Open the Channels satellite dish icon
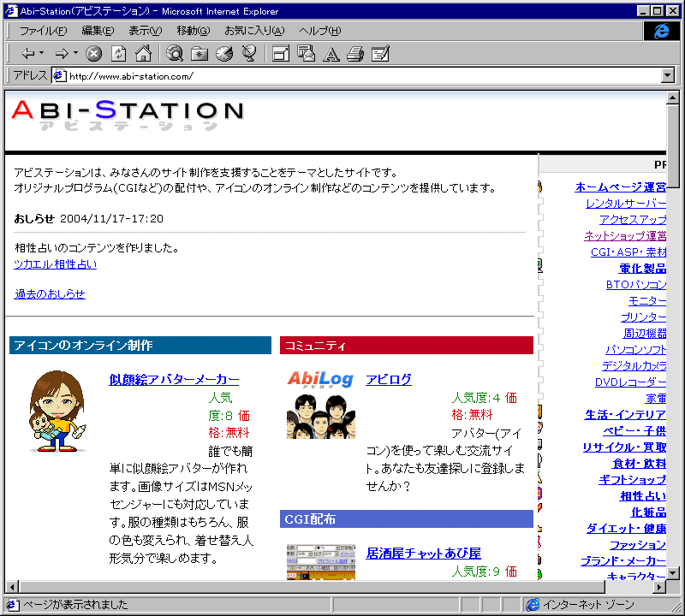 pos(249,54)
